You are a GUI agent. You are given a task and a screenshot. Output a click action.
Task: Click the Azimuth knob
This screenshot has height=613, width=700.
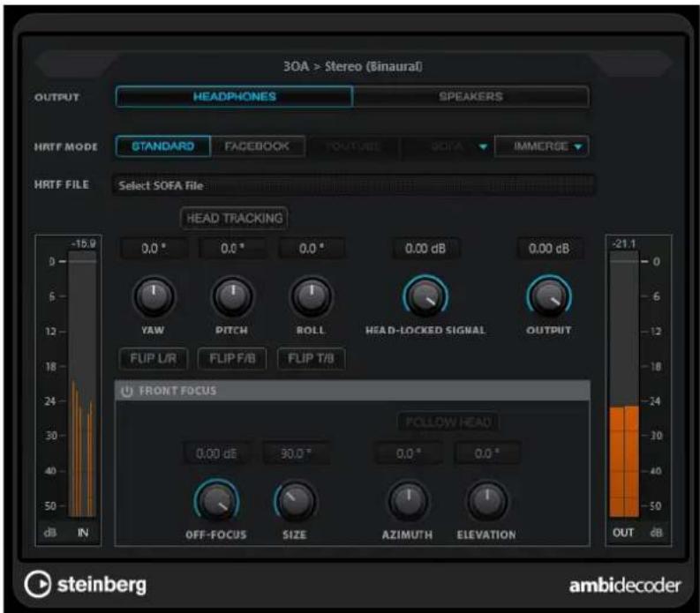coord(409,502)
